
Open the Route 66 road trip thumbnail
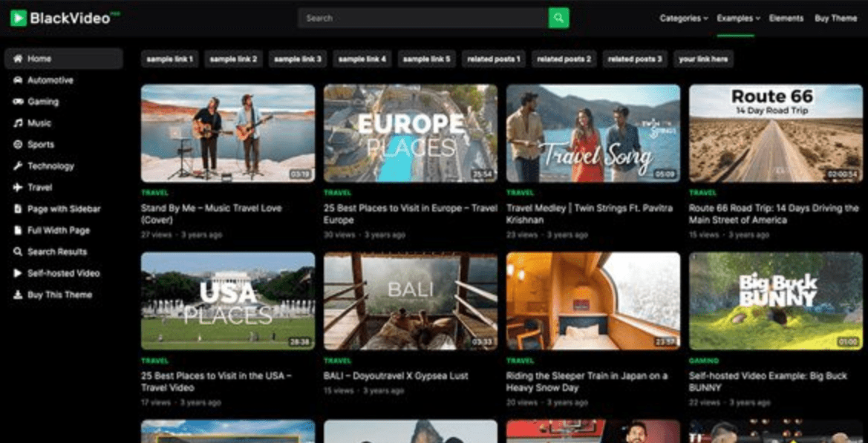[775, 133]
